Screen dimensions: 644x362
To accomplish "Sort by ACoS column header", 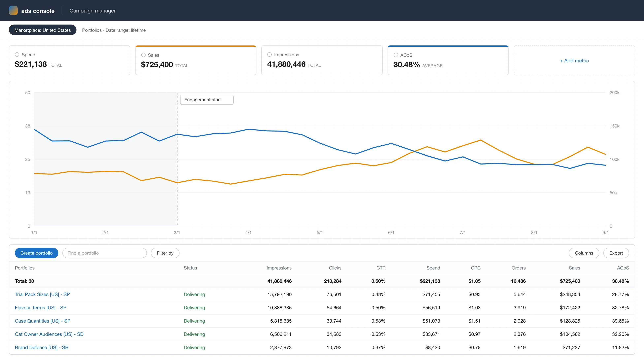I will point(623,268).
